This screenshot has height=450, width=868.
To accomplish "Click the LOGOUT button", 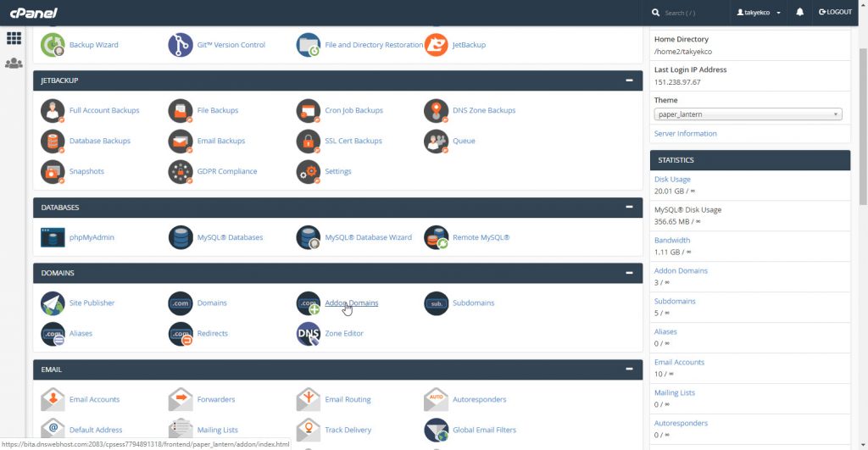I will [x=835, y=12].
